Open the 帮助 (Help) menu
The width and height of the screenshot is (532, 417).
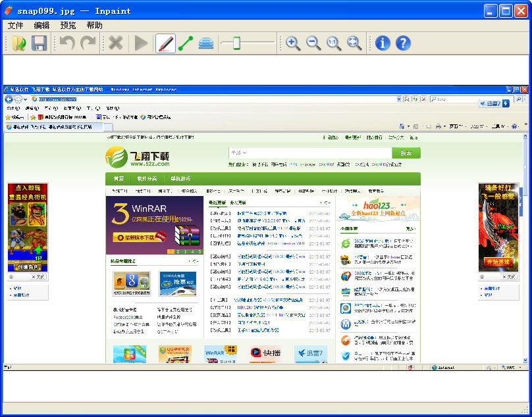[94, 26]
